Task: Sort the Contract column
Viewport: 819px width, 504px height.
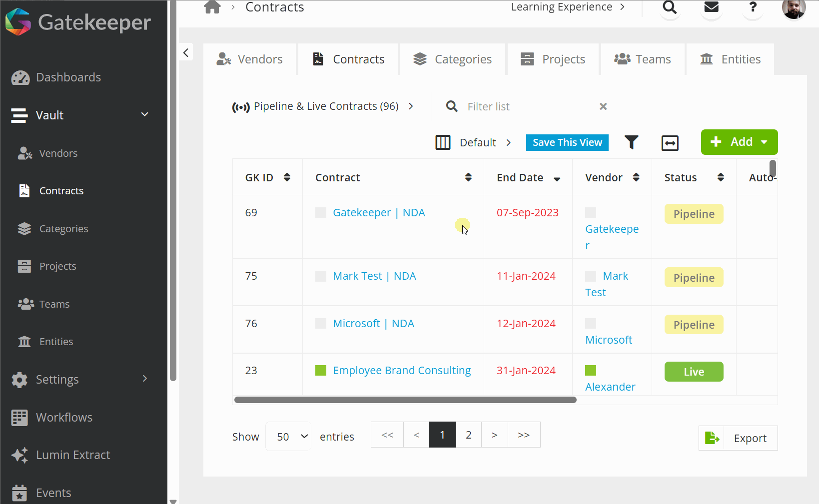Action: [468, 177]
